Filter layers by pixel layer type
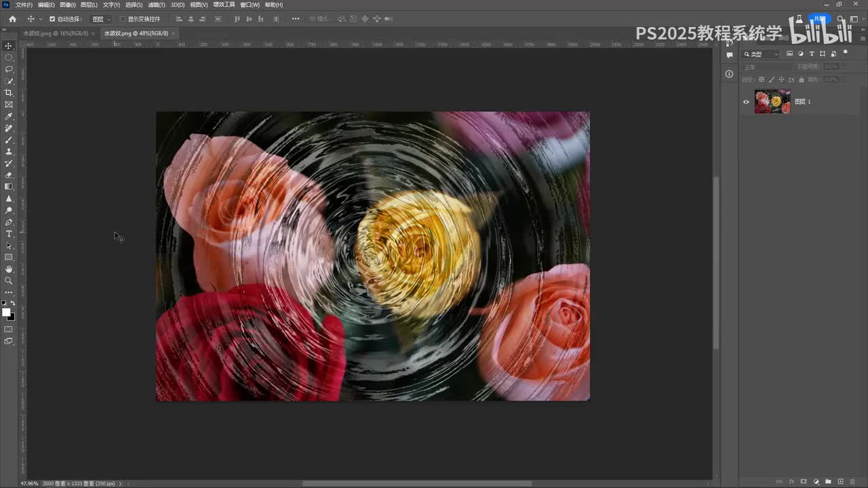Image resolution: width=868 pixels, height=488 pixels. (789, 54)
